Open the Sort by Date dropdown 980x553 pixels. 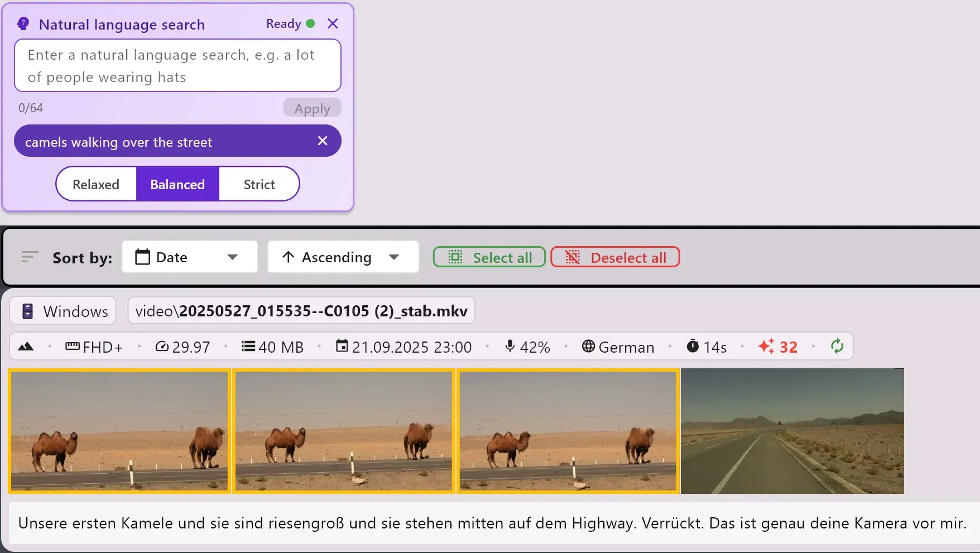click(x=189, y=257)
